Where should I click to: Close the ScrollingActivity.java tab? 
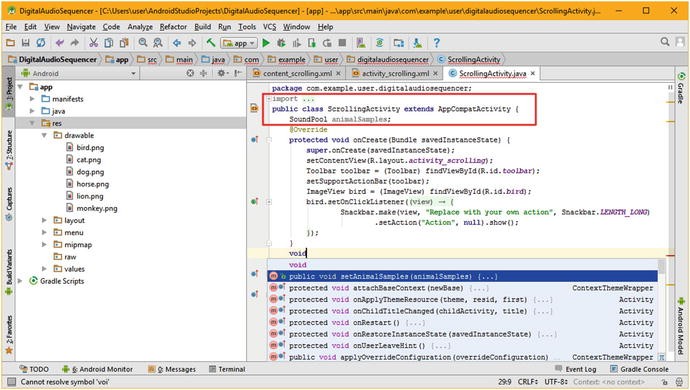coord(533,73)
